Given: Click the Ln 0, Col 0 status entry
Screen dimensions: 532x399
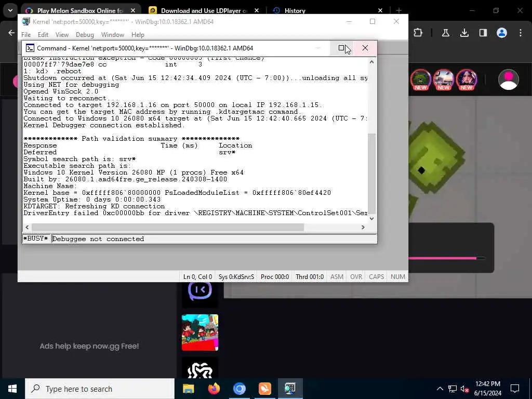Looking at the screenshot, I should pyautogui.click(x=197, y=277).
